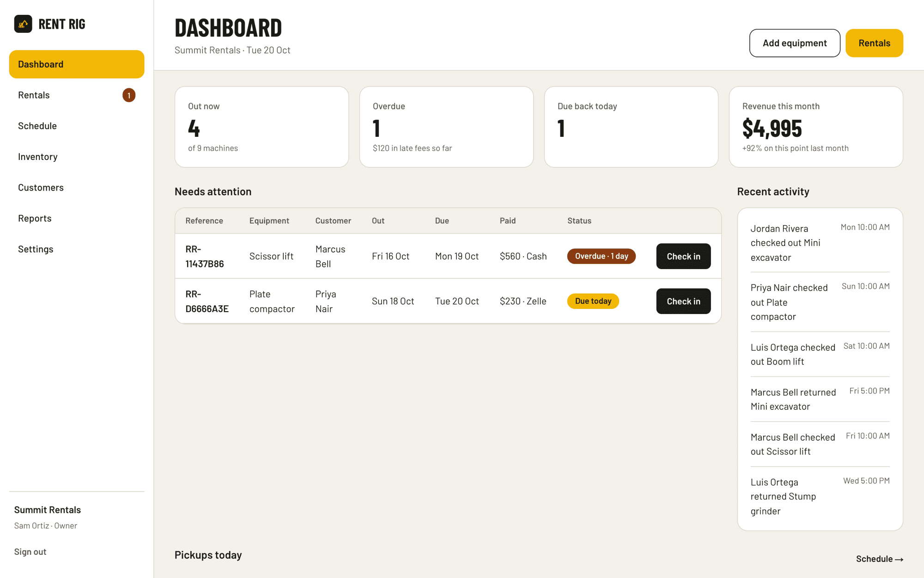The image size is (924, 578).
Task: Go to Rentals in the sidebar
Action: click(77, 95)
